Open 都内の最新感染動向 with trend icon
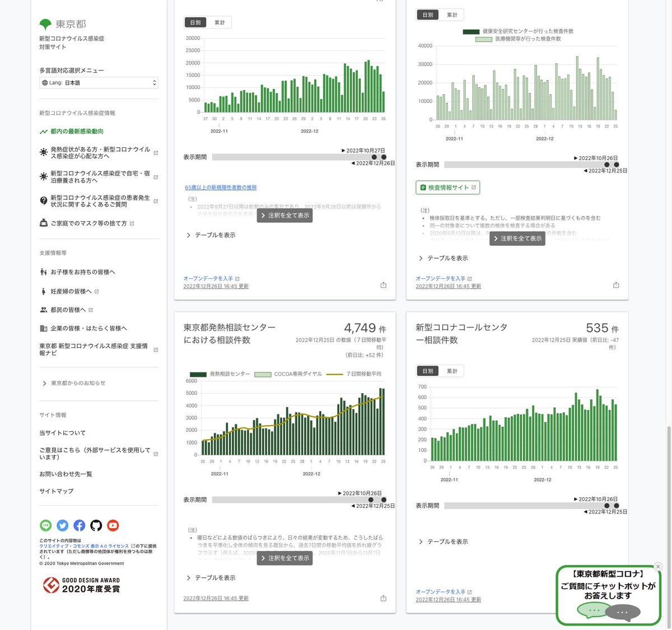672x630 pixels. click(x=71, y=132)
